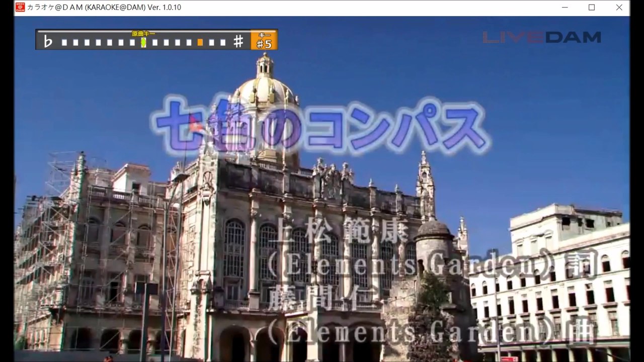Click the lyricist name 上松 範康
This screenshot has width=644, height=362.
click(x=338, y=232)
